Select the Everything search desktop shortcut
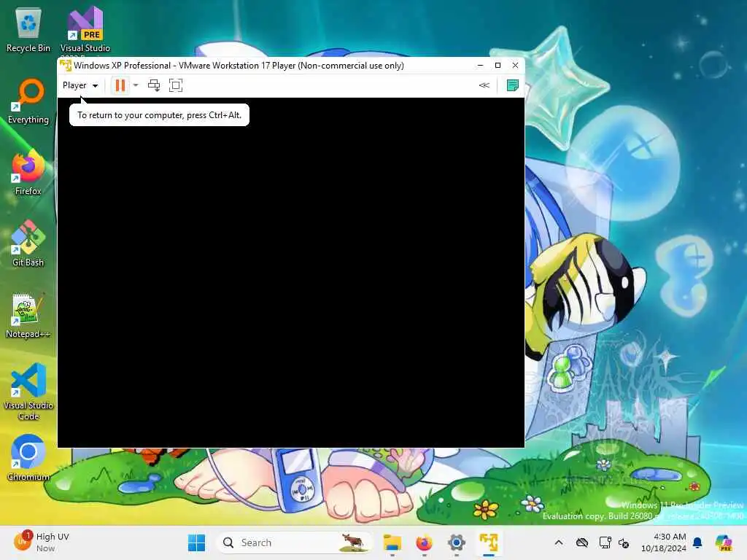 pos(28,101)
